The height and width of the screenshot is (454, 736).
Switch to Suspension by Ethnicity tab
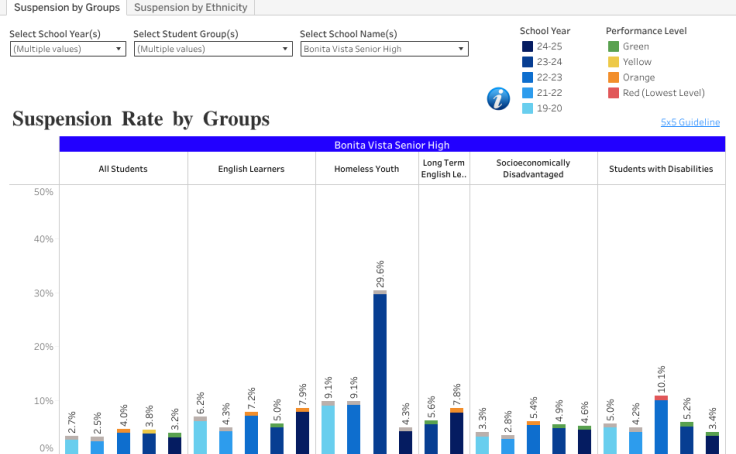pos(190,8)
